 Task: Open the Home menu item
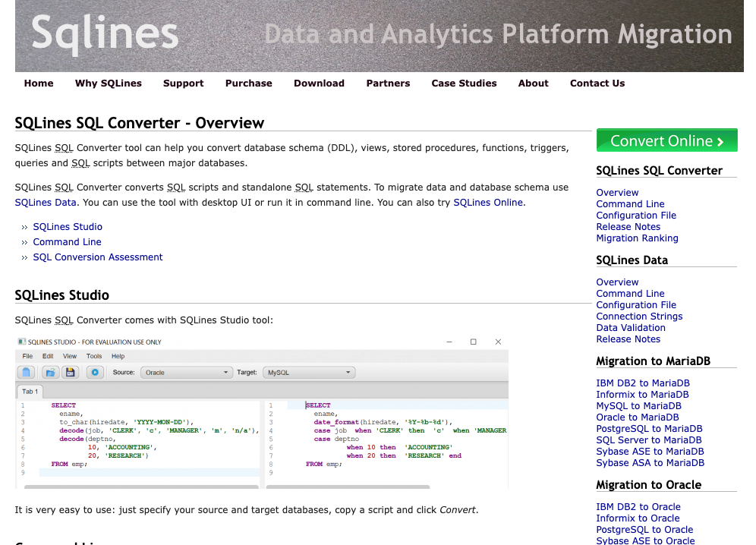(39, 83)
